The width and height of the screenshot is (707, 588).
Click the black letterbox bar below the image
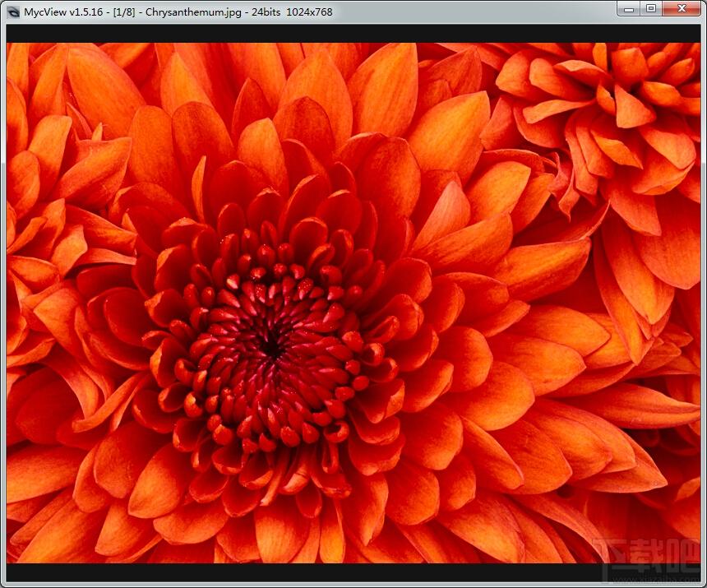(x=353, y=572)
